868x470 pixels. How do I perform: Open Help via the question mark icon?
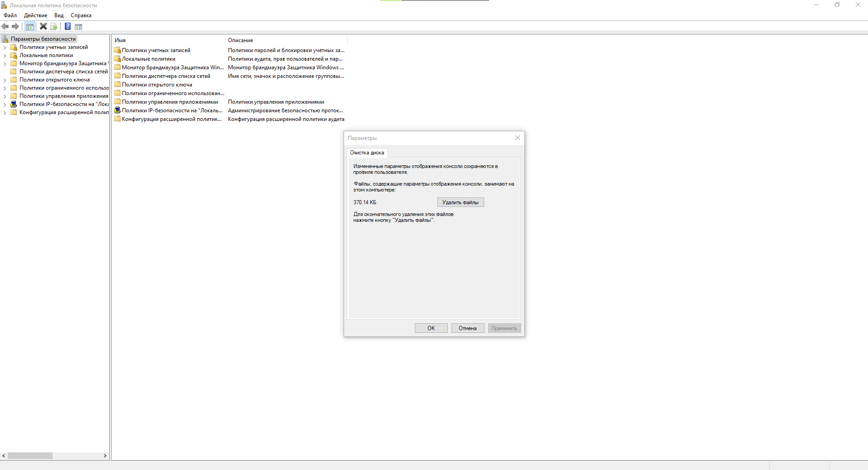(x=68, y=27)
